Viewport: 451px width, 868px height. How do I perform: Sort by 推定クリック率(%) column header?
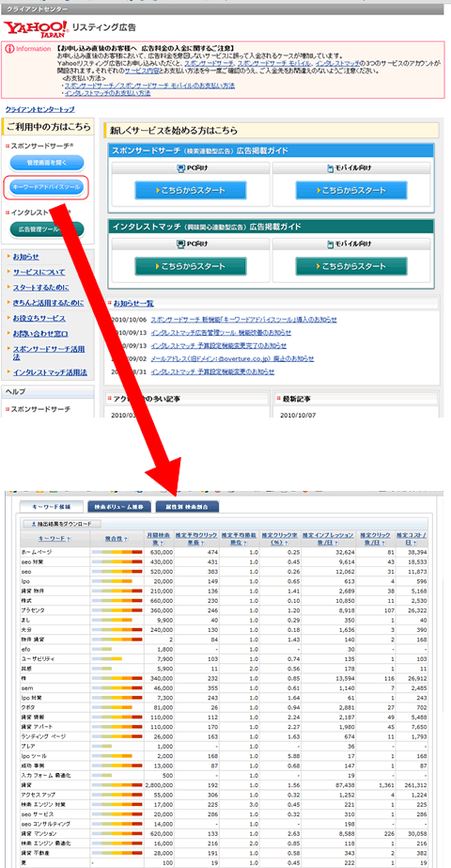[281, 539]
